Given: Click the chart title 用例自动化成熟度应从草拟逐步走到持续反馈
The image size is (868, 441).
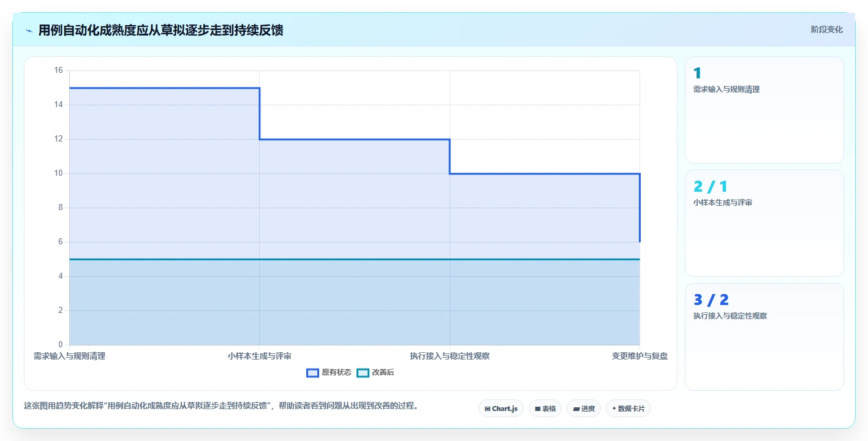Looking at the screenshot, I should coord(160,30).
